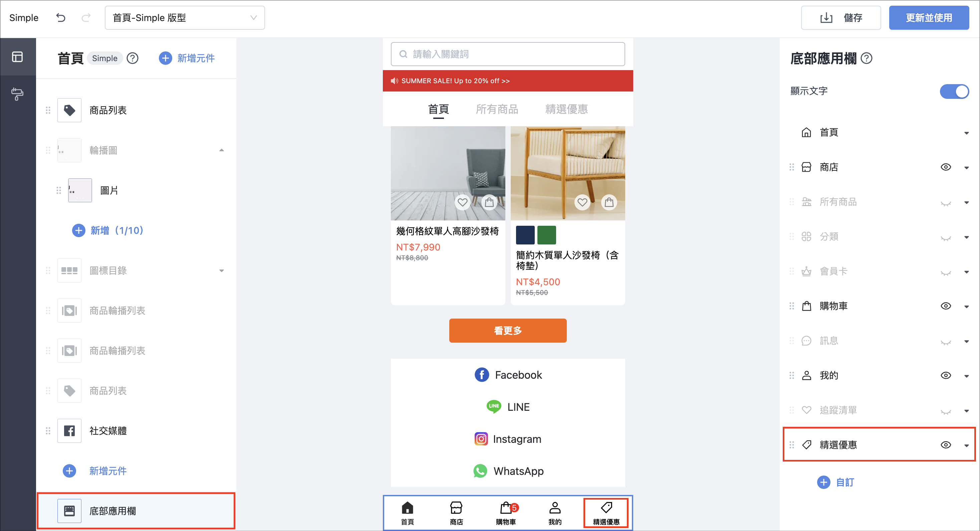Hide 商店 using its eye icon
This screenshot has height=531, width=980.
click(946, 167)
